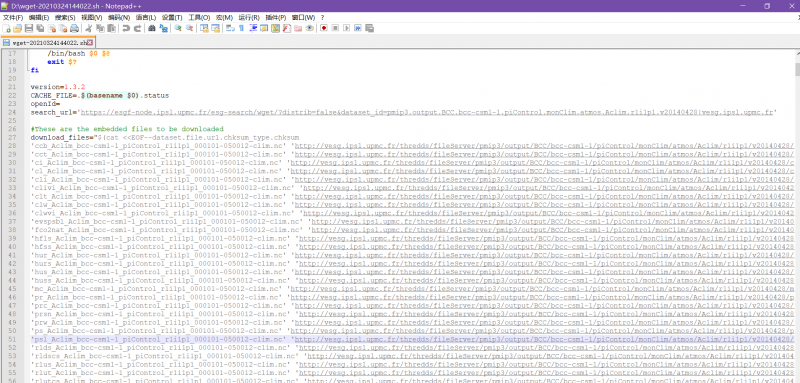Toggle show all characters pilcrow icon

click(241, 28)
